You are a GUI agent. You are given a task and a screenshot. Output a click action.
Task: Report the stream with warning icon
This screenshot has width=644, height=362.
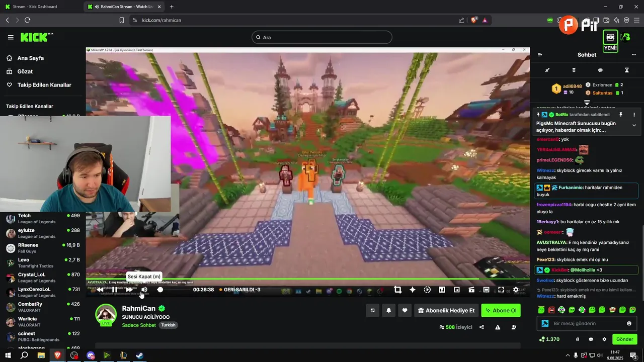[498, 327]
